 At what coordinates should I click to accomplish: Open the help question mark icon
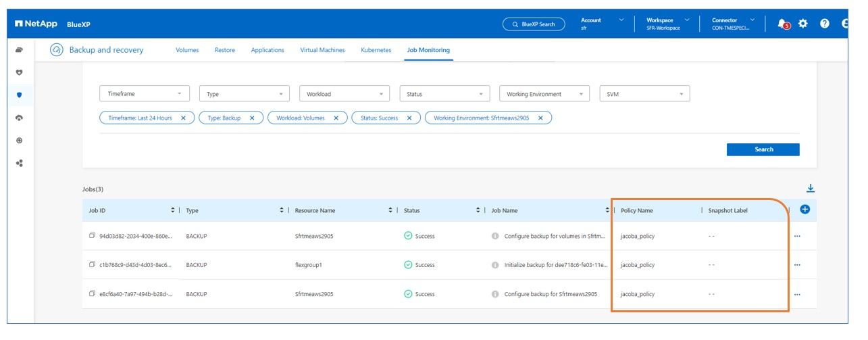(x=825, y=24)
